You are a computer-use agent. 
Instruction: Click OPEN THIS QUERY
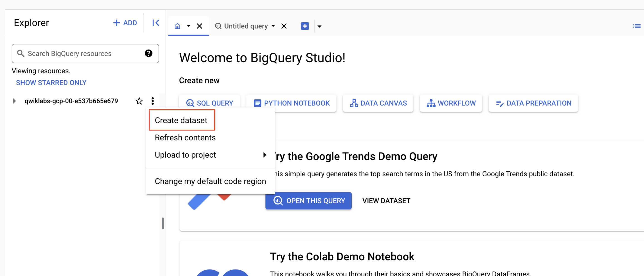(x=308, y=200)
